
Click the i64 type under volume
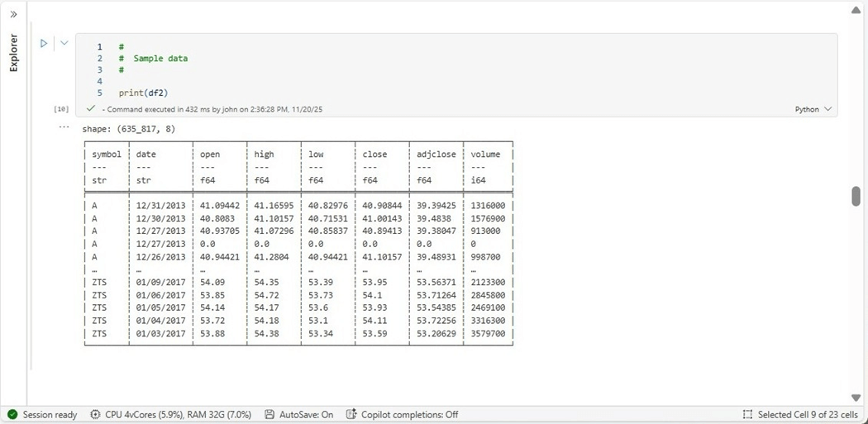coord(478,180)
